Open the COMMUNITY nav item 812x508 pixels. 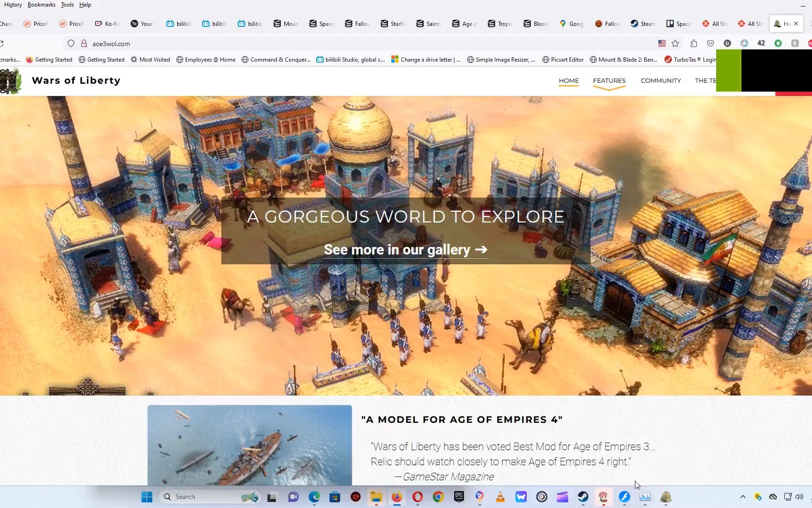click(661, 80)
